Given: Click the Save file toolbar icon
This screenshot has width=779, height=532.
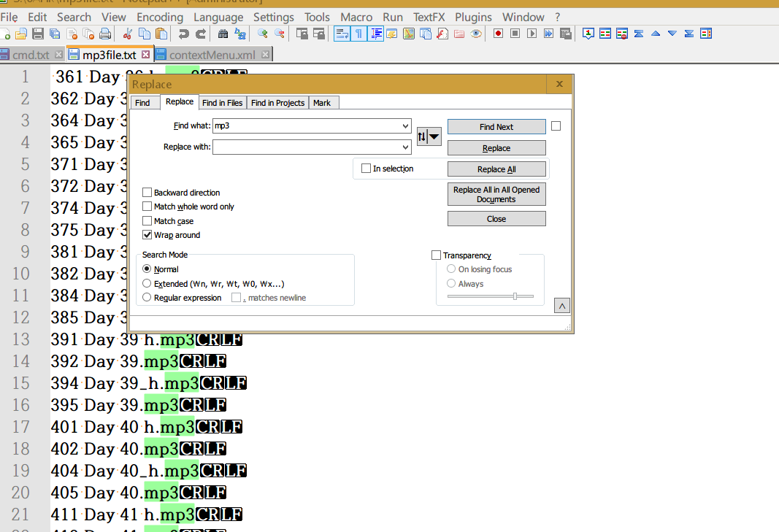Looking at the screenshot, I should point(38,34).
